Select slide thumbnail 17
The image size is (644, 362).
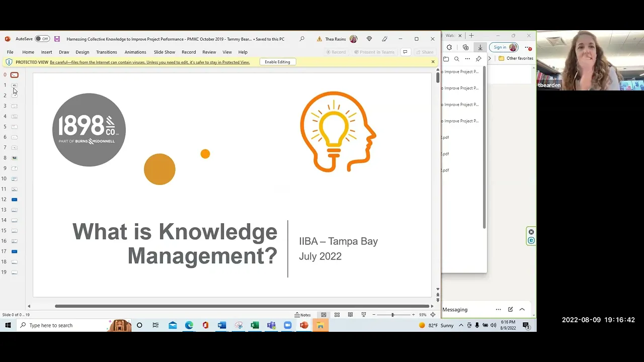click(x=14, y=251)
